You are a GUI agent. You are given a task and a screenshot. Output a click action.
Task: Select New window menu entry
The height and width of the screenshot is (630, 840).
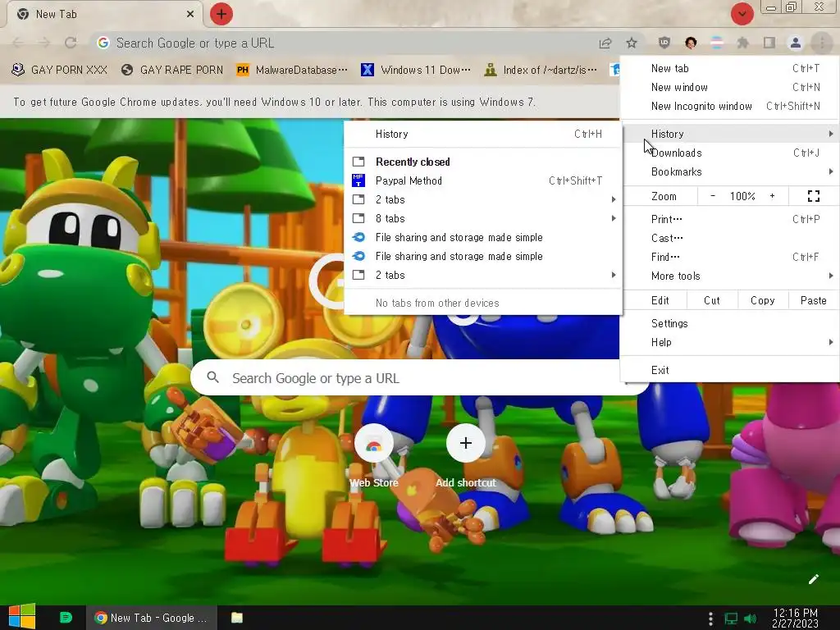click(x=730, y=87)
